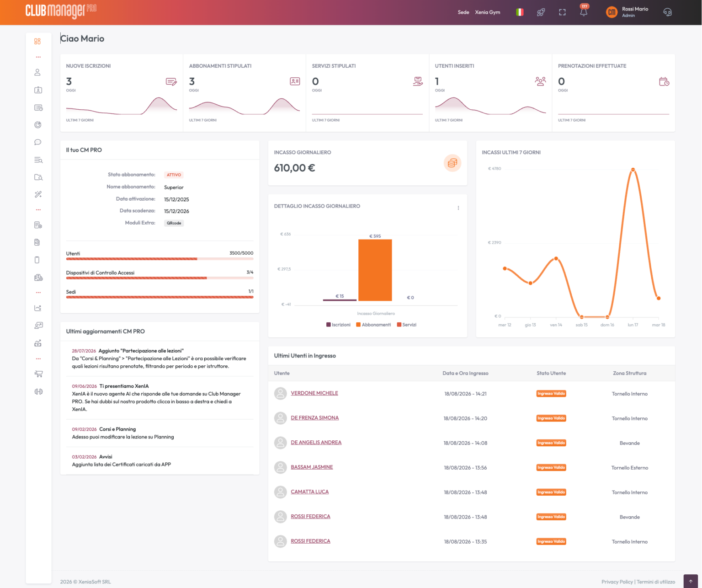The image size is (702, 588).
Task: Toggle Iscrizioni legend in bar chart
Action: 338,325
